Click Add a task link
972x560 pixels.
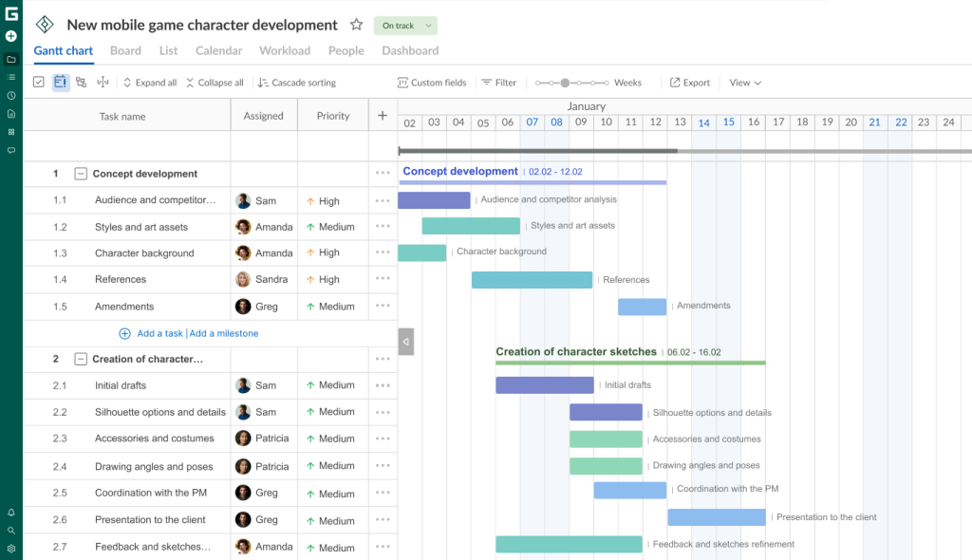click(x=159, y=333)
